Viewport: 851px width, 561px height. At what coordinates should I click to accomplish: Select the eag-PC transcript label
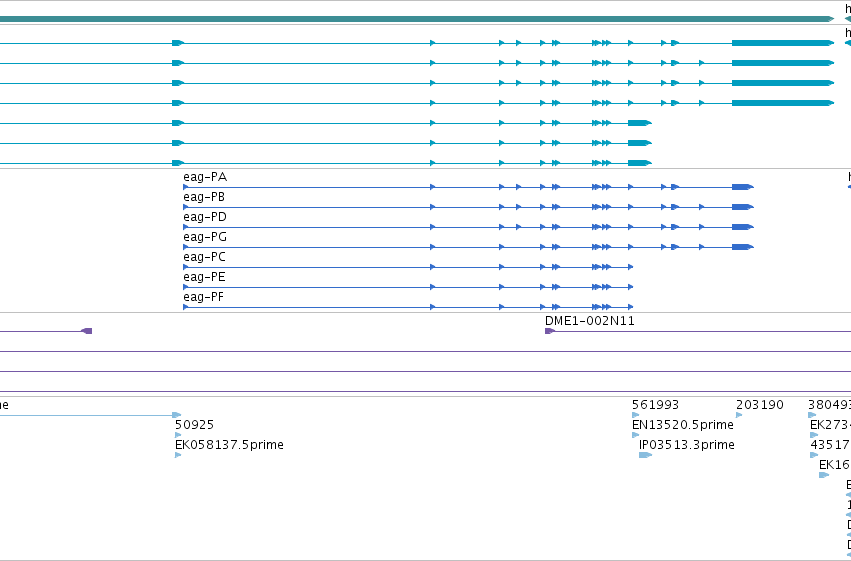click(204, 257)
